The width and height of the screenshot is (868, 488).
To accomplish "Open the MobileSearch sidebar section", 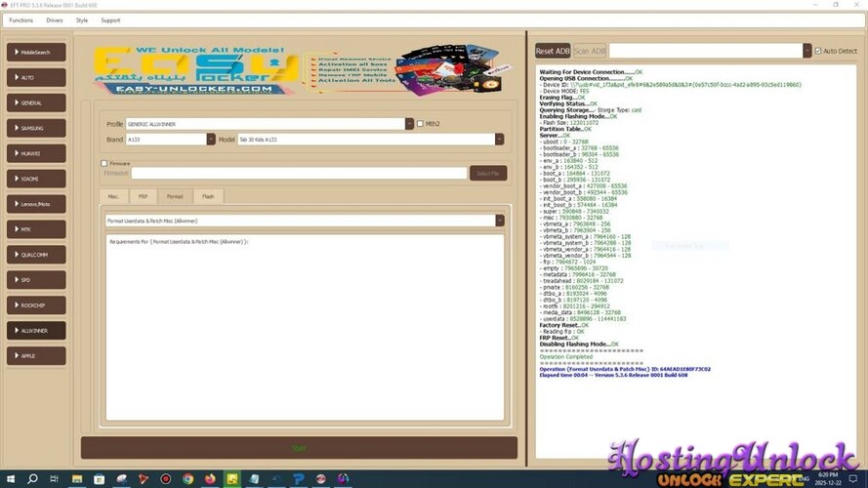I will click(x=36, y=52).
